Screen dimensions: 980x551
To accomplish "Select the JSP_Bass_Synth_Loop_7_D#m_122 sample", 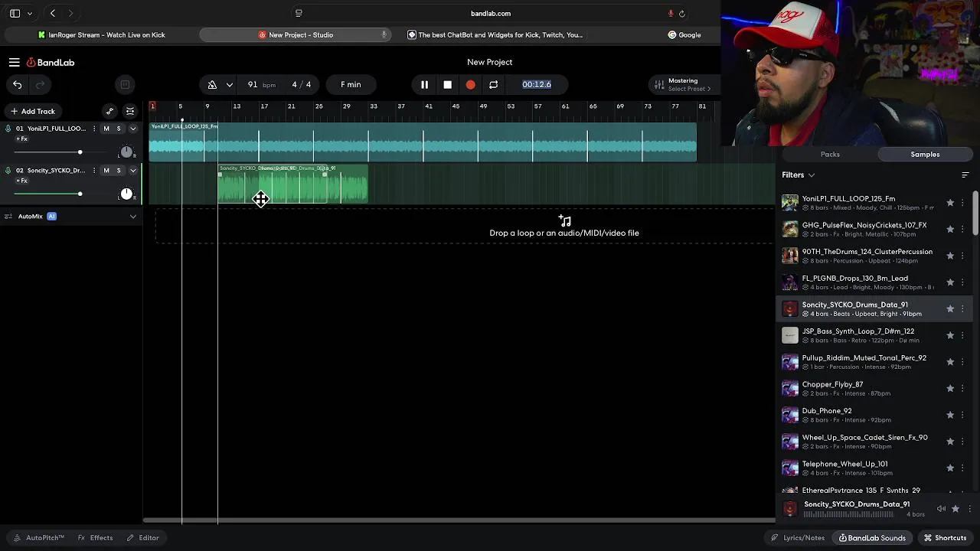I will [874, 335].
